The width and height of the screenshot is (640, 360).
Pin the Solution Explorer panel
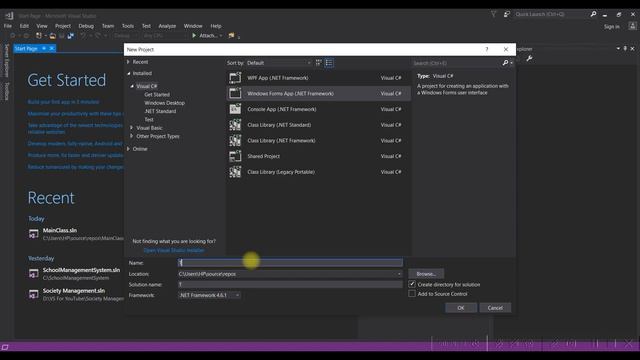click(x=625, y=49)
